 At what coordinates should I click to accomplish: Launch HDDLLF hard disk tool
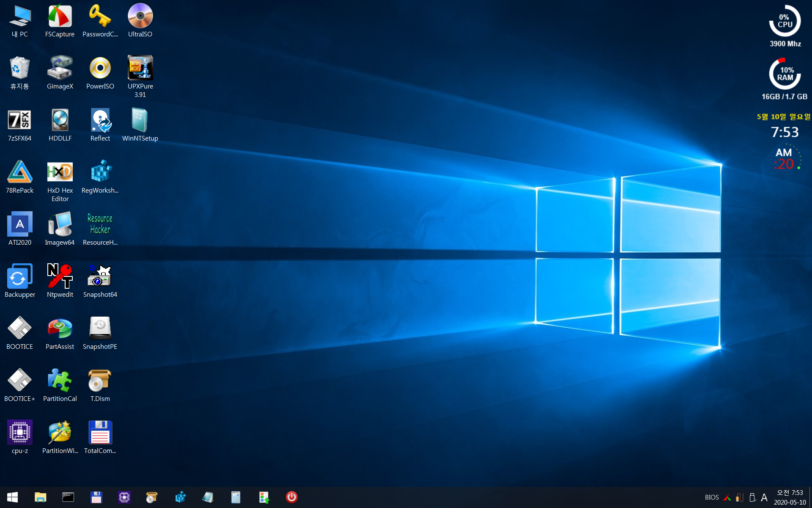(x=60, y=125)
